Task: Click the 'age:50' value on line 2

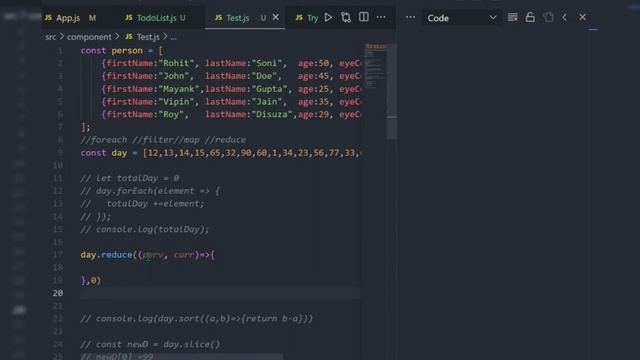Action: [313, 63]
